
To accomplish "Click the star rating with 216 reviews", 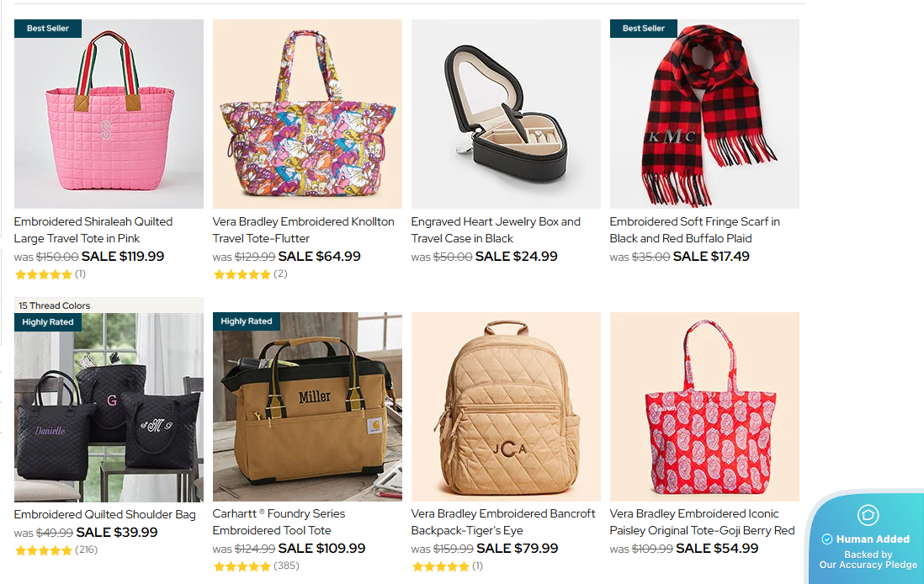I will click(x=44, y=550).
